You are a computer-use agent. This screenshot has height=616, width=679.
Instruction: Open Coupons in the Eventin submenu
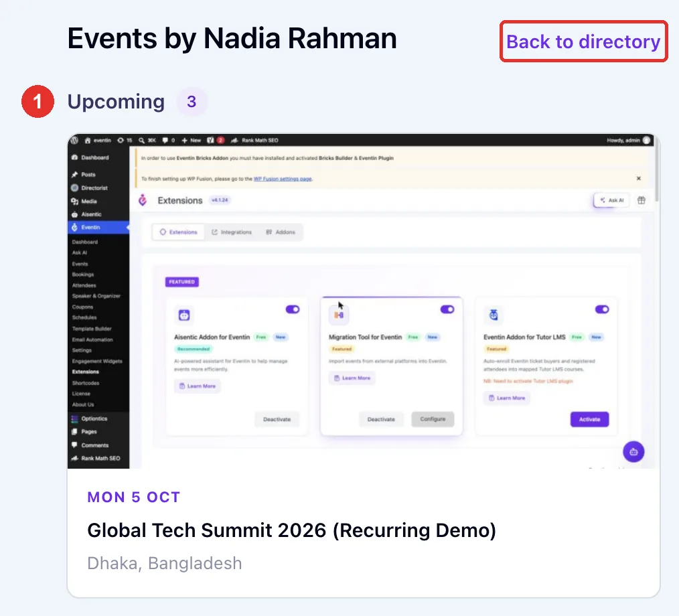(82, 307)
